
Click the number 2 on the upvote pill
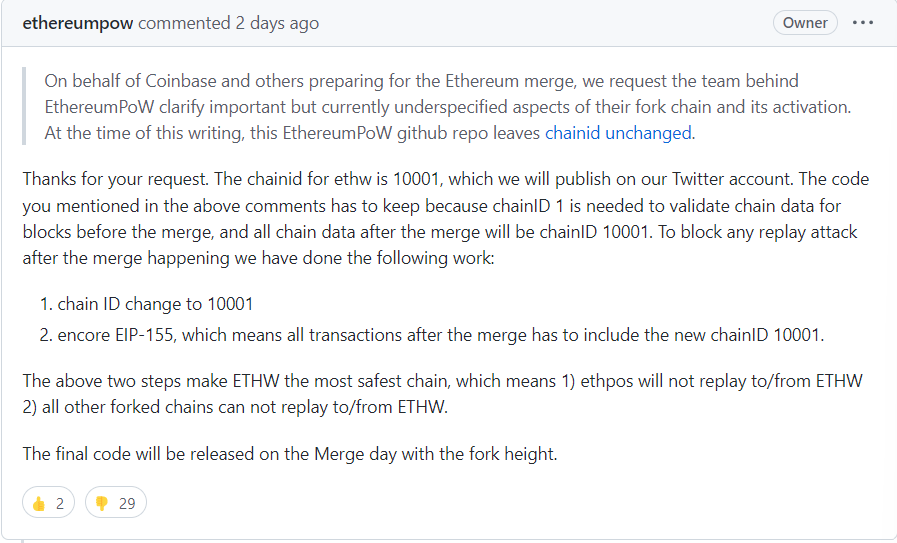(x=60, y=504)
